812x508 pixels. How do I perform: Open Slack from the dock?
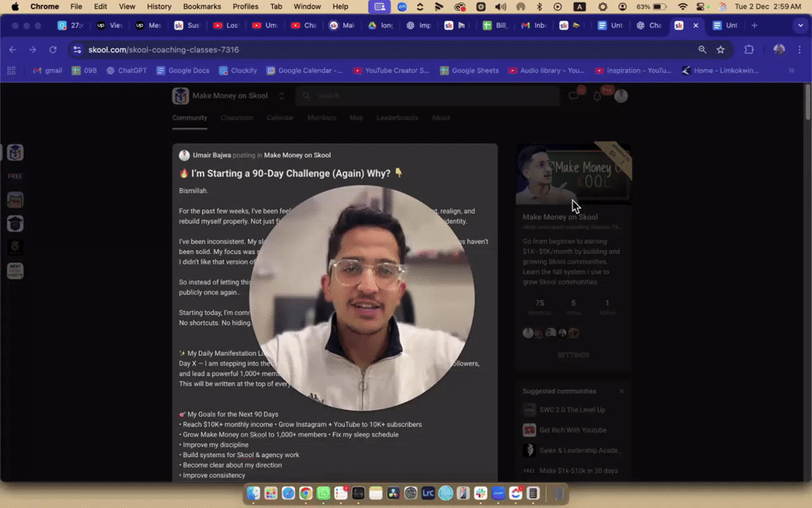[x=481, y=494]
